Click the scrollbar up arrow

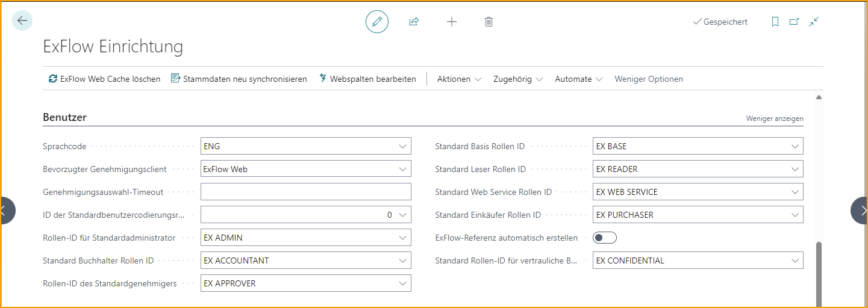point(819,97)
